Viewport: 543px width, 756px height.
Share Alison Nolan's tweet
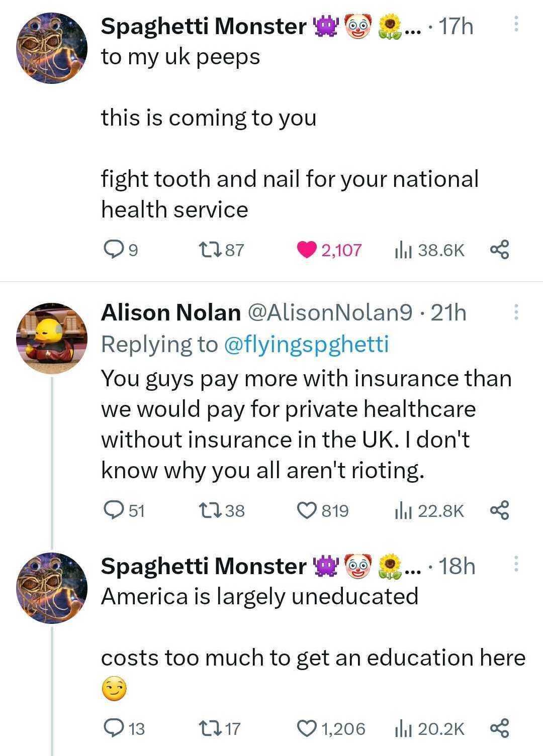point(499,510)
